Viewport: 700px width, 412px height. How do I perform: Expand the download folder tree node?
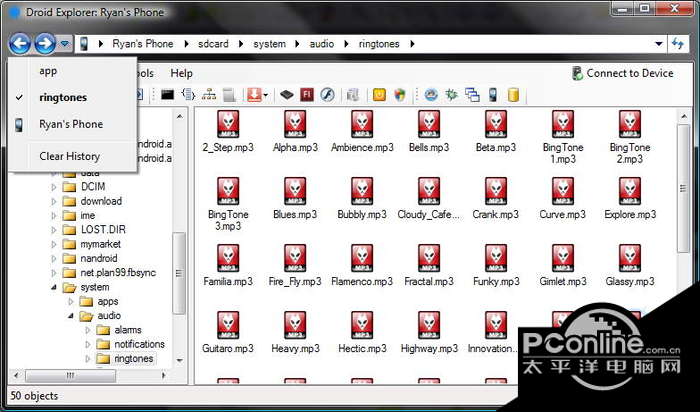pyautogui.click(x=54, y=201)
